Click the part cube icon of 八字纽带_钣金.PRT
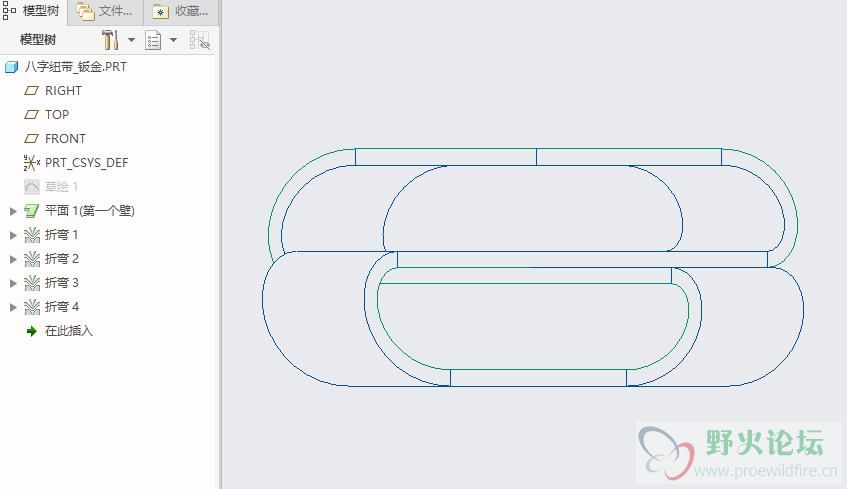Viewport: 847px width, 489px height. tap(11, 67)
